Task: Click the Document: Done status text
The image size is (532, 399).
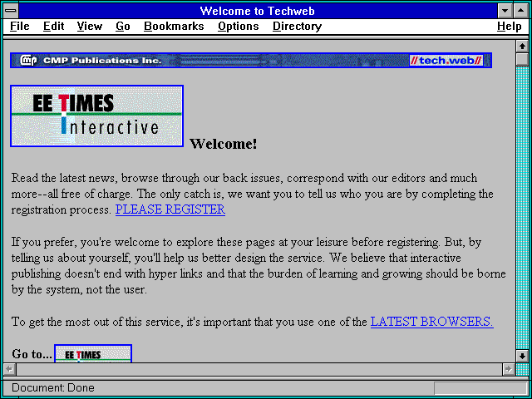Action: tap(53, 387)
